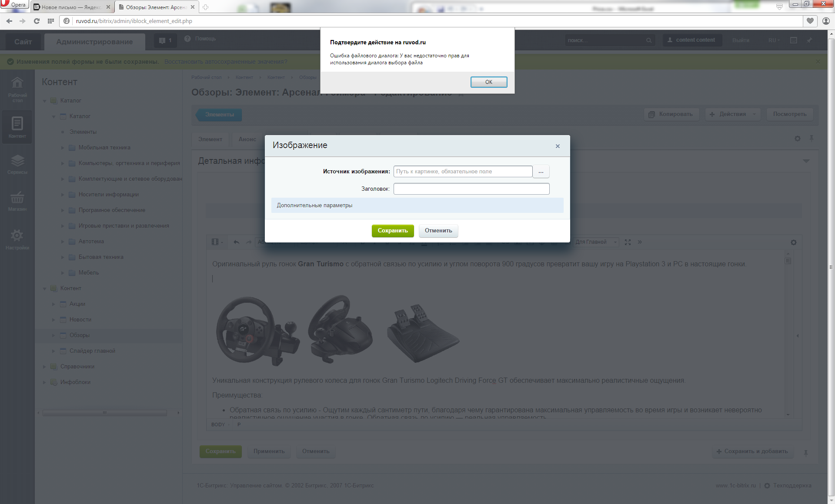
Task: Open the content content user profile
Action: point(691,40)
